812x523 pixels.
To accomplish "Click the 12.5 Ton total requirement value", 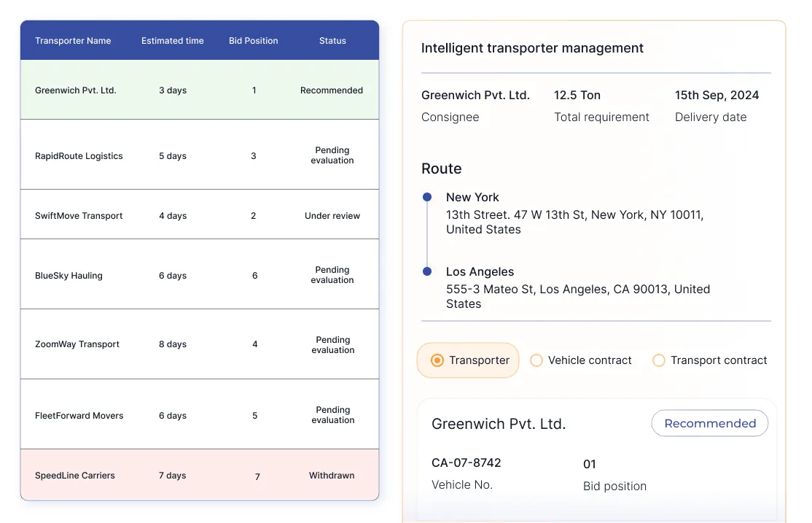I will (x=577, y=95).
